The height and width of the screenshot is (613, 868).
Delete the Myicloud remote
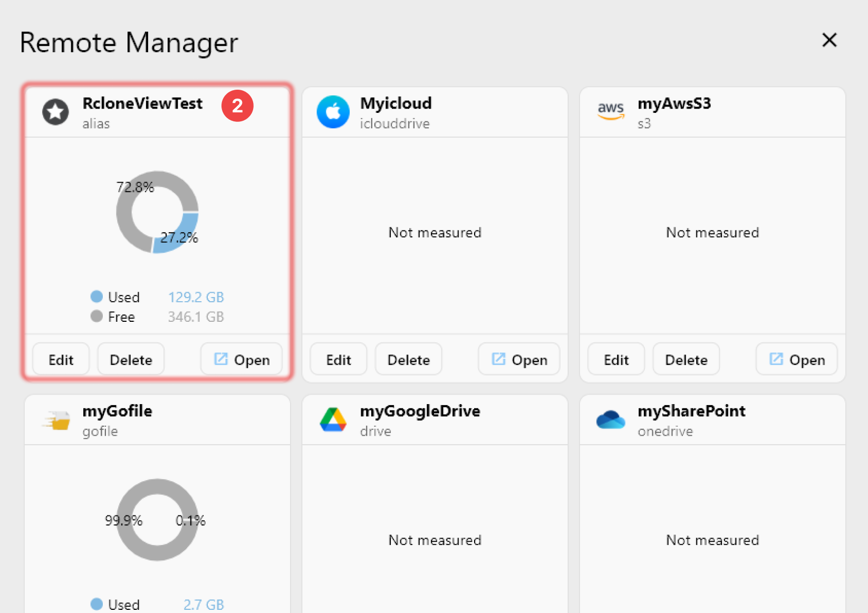[x=408, y=359]
